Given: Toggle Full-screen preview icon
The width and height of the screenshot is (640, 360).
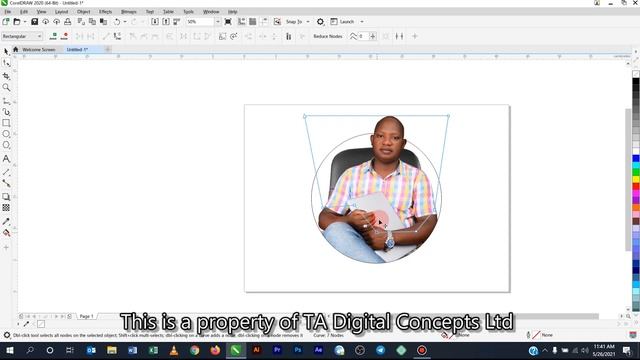Looking at the screenshot, I should (x=228, y=22).
